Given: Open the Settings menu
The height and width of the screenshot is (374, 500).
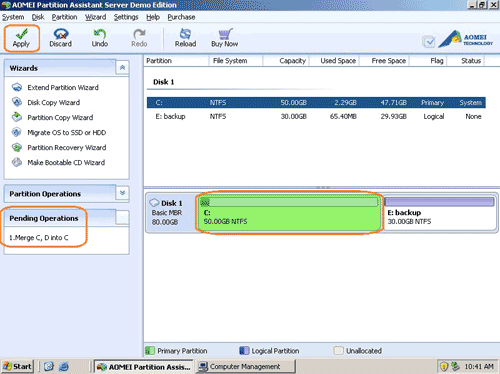Looking at the screenshot, I should pos(126,17).
